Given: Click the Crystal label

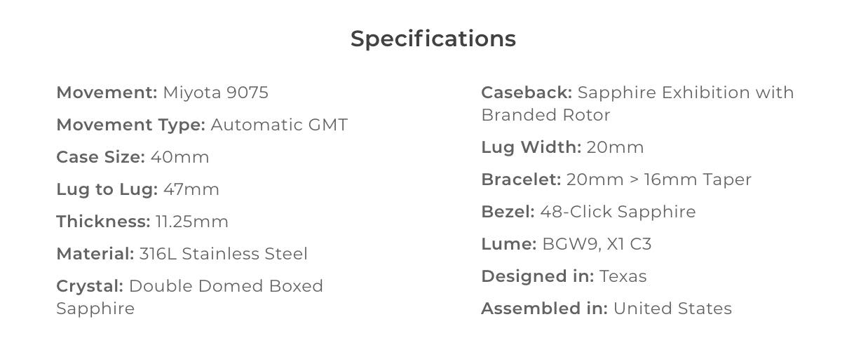Looking at the screenshot, I should [90, 286].
